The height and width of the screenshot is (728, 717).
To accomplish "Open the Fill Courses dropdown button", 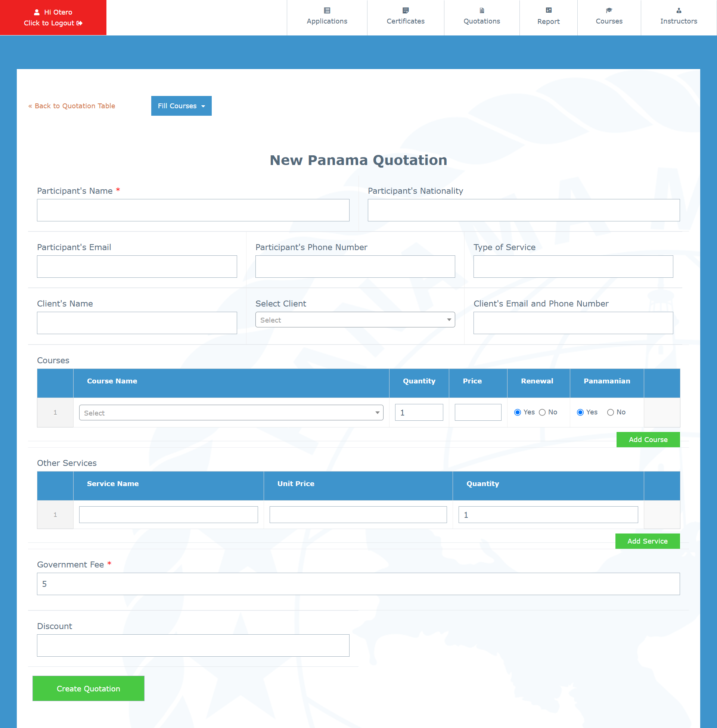I will click(181, 106).
